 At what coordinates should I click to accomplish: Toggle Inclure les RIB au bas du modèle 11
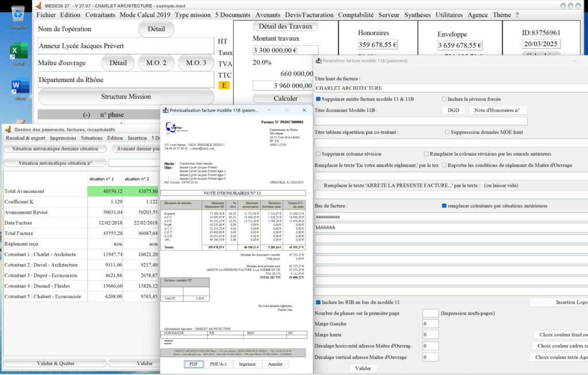point(318,302)
